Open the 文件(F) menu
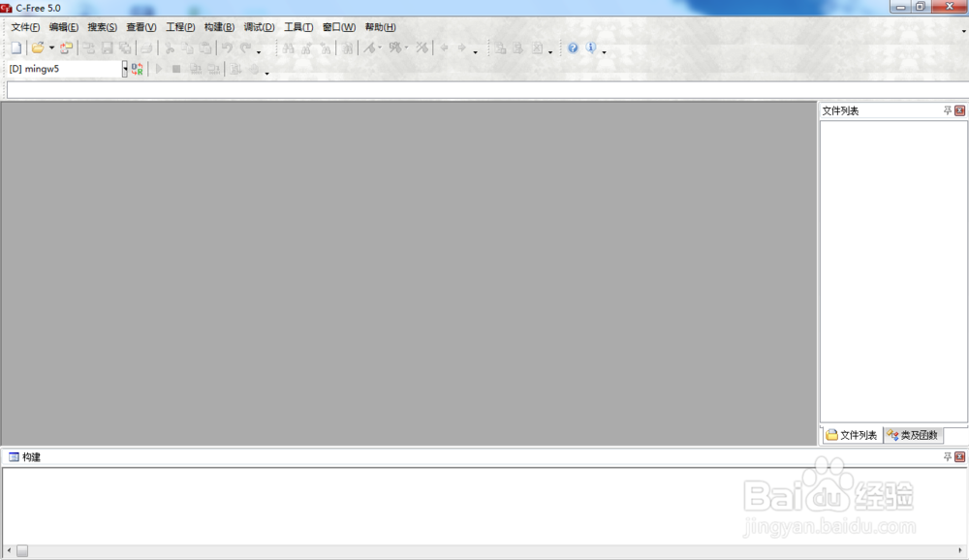The image size is (969, 560). pos(25,27)
